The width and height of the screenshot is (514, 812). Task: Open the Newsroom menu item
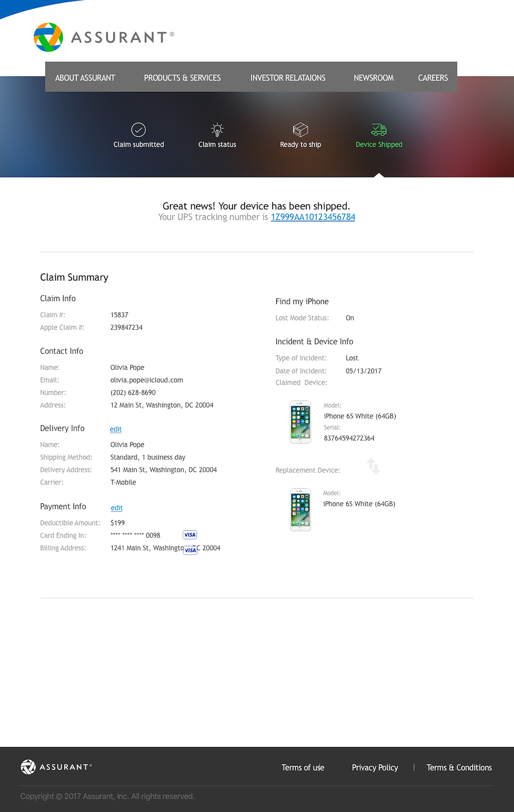pos(373,78)
